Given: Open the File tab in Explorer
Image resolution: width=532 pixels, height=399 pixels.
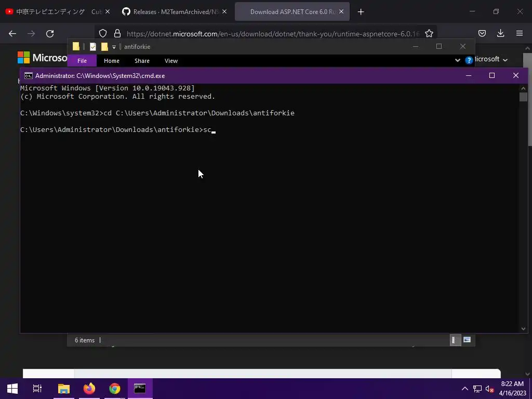Looking at the screenshot, I should click(x=82, y=61).
